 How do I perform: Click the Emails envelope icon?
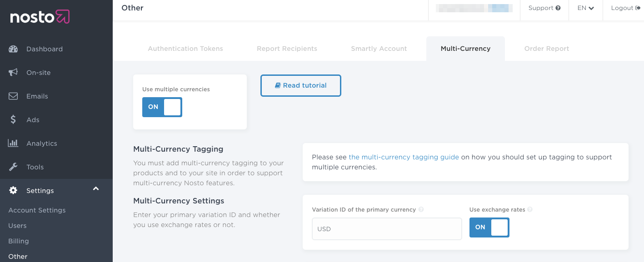[13, 96]
